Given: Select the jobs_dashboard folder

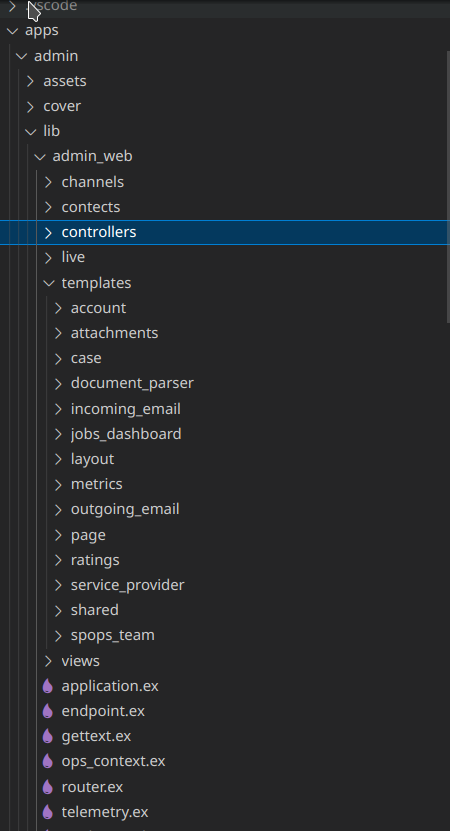Looking at the screenshot, I should click(x=126, y=434).
